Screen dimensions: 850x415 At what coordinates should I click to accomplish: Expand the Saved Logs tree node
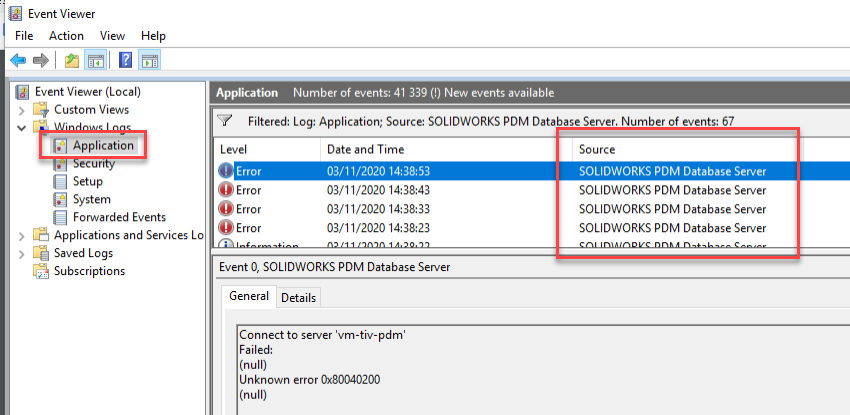tap(22, 254)
